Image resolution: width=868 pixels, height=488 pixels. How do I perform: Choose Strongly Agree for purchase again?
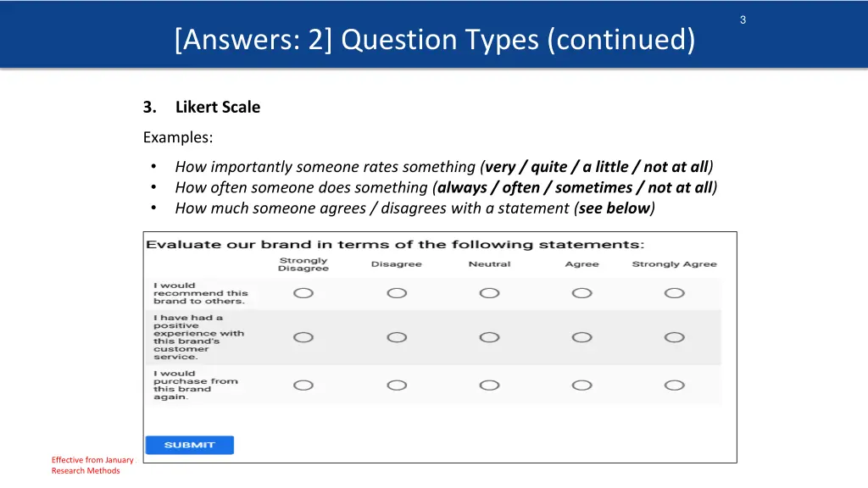point(674,385)
